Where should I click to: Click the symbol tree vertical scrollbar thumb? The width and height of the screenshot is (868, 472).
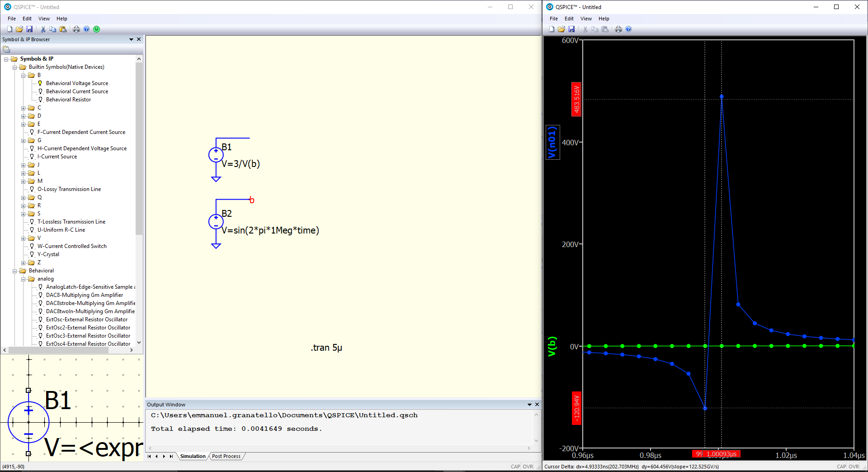pyautogui.click(x=139, y=148)
